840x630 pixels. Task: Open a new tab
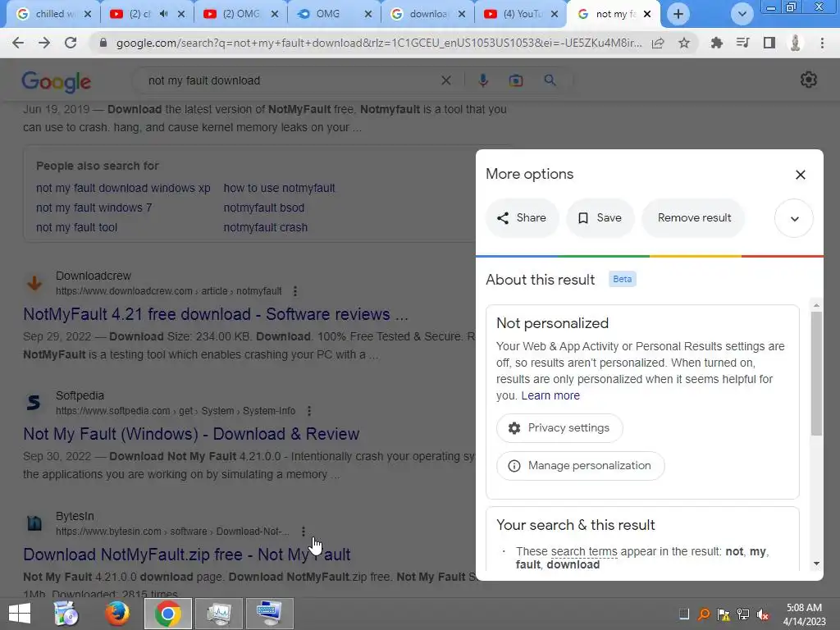pos(678,14)
